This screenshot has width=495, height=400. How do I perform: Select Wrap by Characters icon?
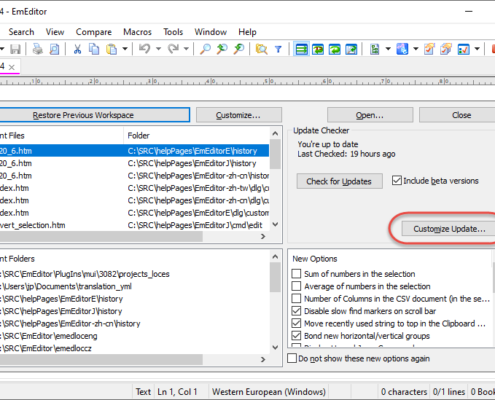point(318,49)
